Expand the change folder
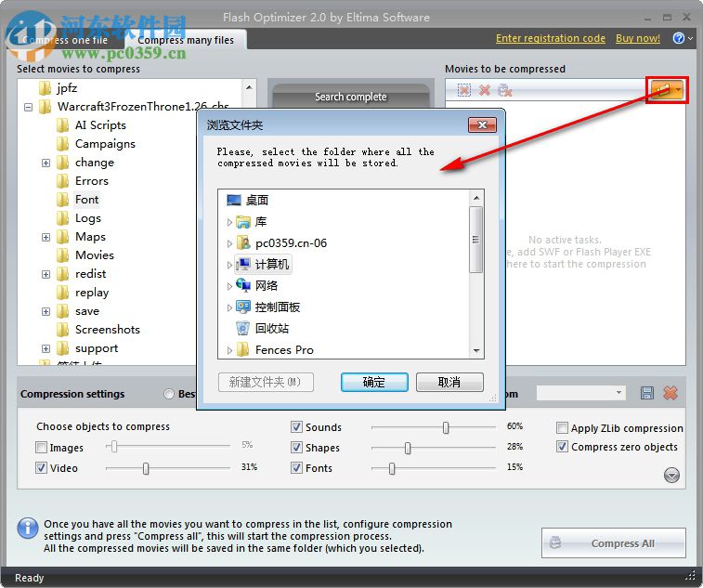This screenshot has width=703, height=588. (x=46, y=163)
